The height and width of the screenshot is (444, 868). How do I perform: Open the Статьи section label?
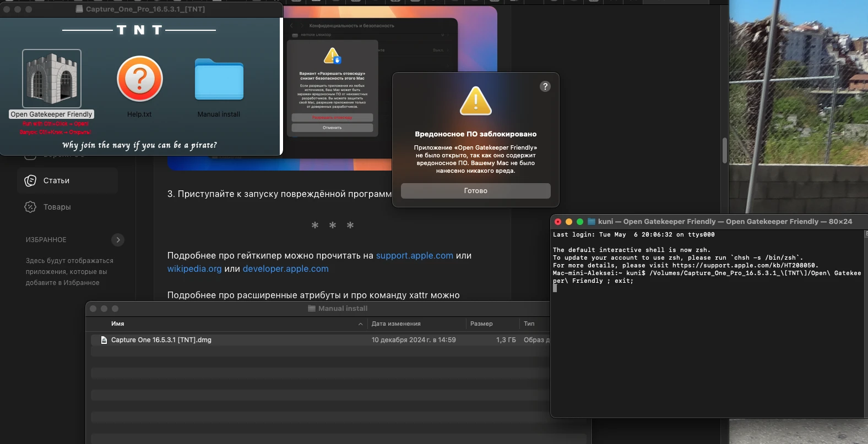tap(57, 180)
